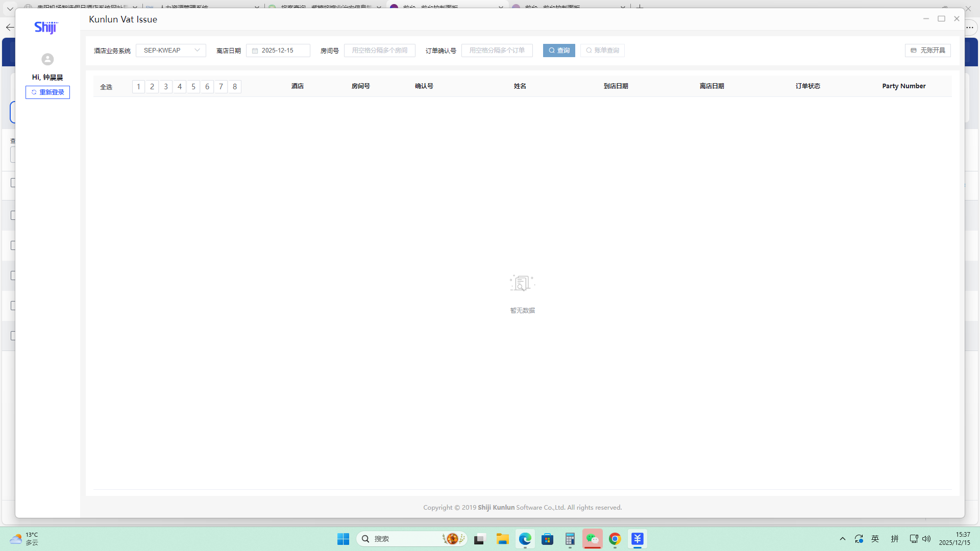The image size is (980, 551).
Task: Click the 全选 select-all option
Action: coord(106,87)
